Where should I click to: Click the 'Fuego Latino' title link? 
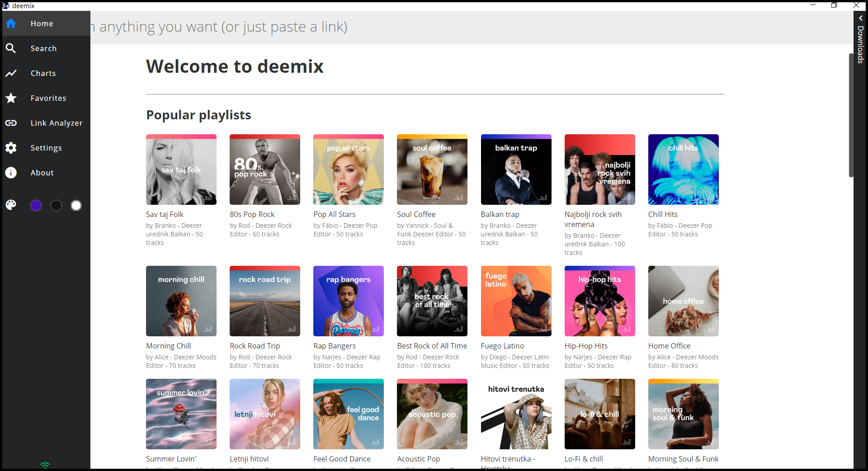coord(502,346)
